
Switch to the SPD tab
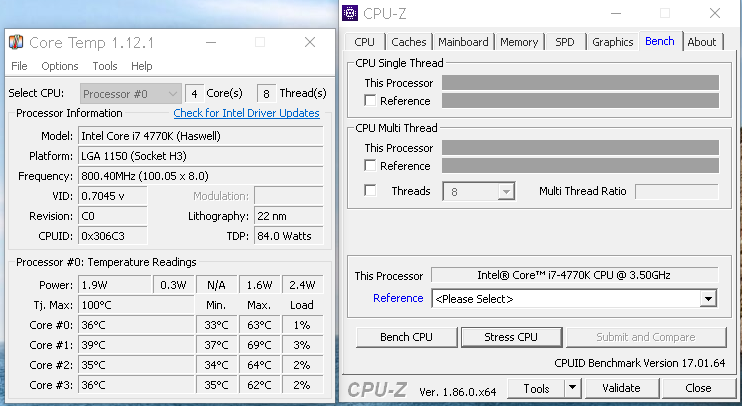pos(565,42)
